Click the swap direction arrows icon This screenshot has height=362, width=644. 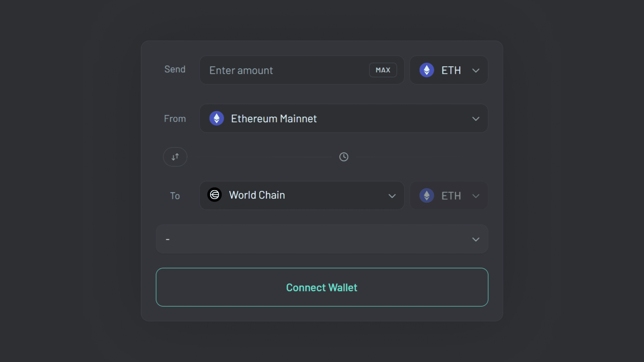pyautogui.click(x=175, y=157)
